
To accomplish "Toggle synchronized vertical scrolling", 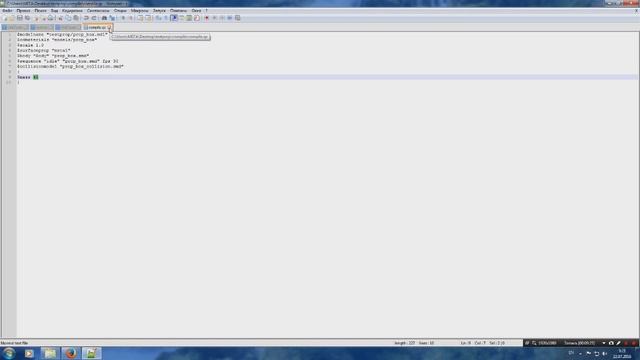I will (x=140, y=18).
